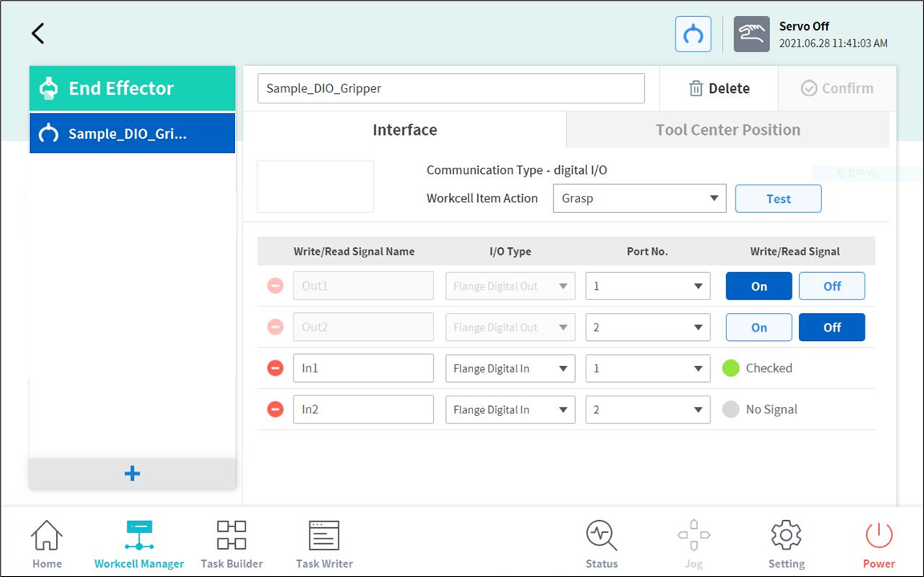This screenshot has height=577, width=924.
Task: Click the Sample_DIO_Gripper name field
Action: (x=451, y=88)
